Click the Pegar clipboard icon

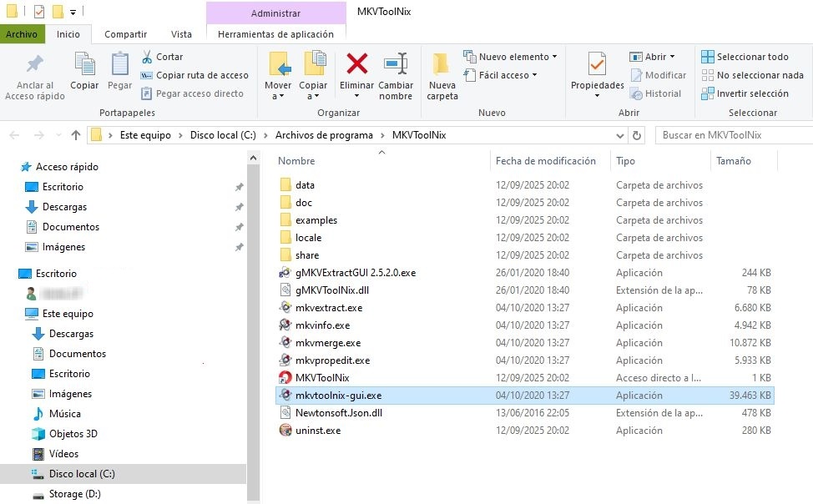coord(120,64)
